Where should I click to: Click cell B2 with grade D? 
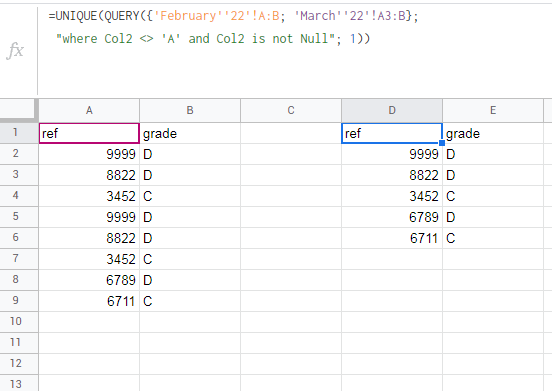(190, 154)
